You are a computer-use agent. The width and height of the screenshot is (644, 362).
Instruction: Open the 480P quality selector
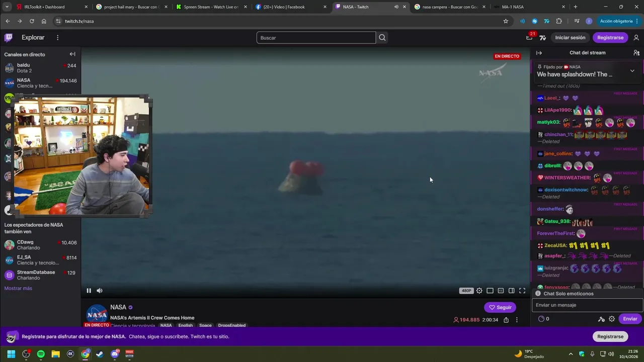[466, 291]
